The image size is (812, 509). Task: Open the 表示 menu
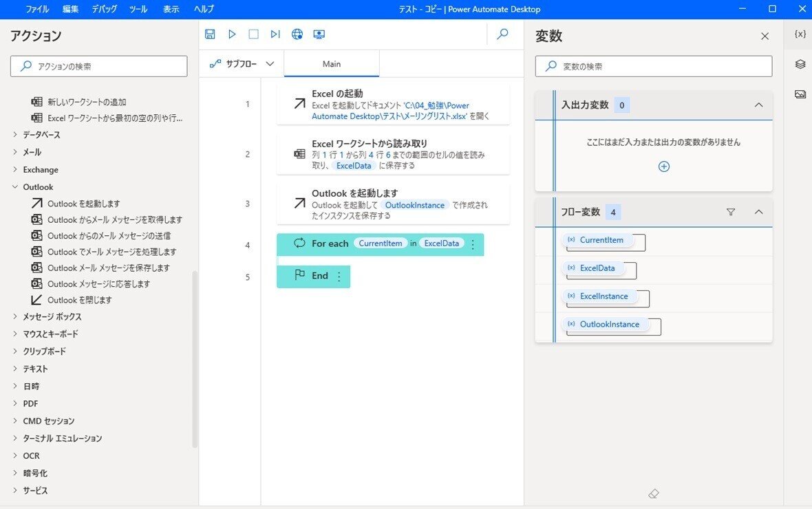click(x=171, y=10)
